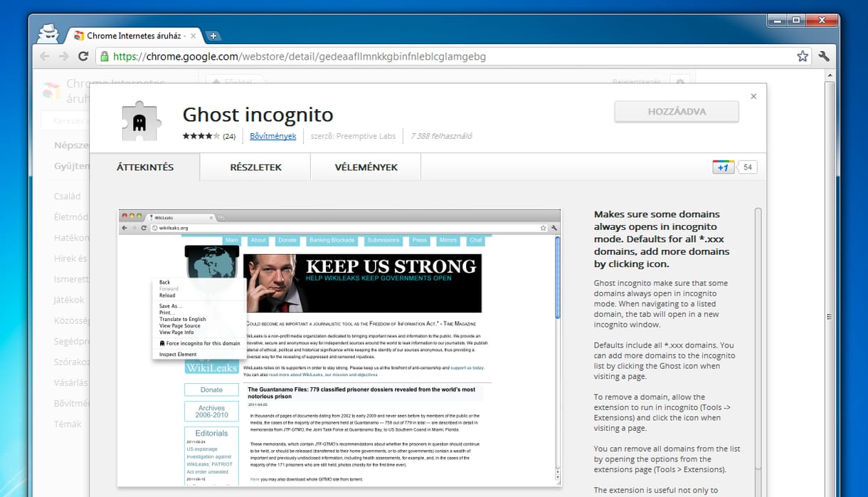This screenshot has height=497, width=868.
Task: Open Vásárlás category in the sidebar
Action: (71, 382)
